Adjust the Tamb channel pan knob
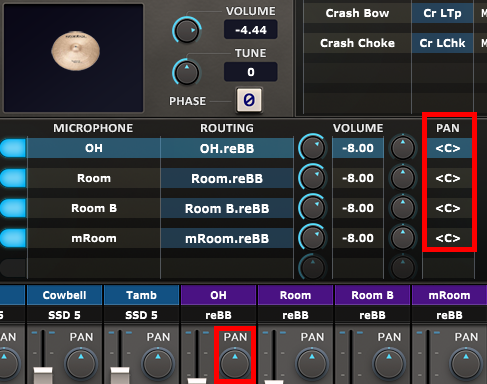 (x=158, y=365)
